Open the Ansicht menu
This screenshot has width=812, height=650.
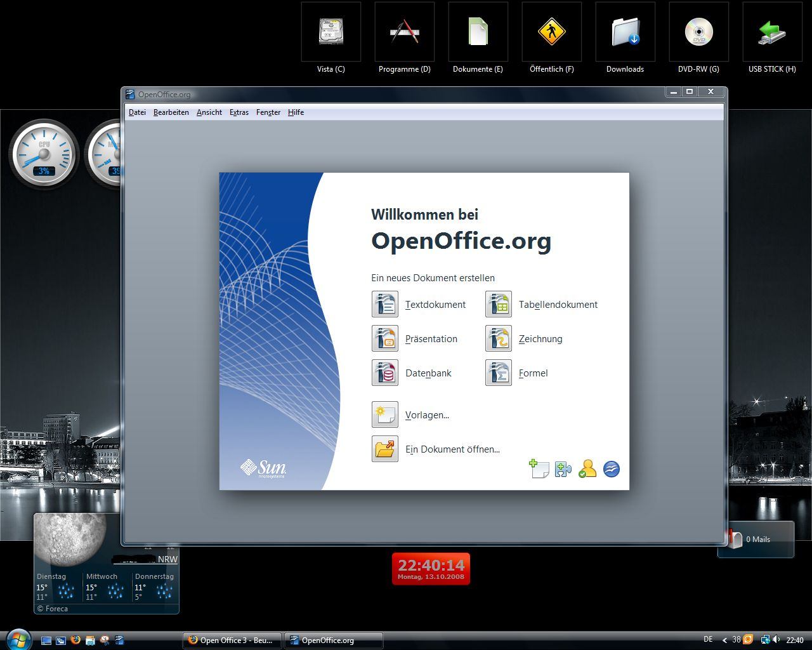209,112
